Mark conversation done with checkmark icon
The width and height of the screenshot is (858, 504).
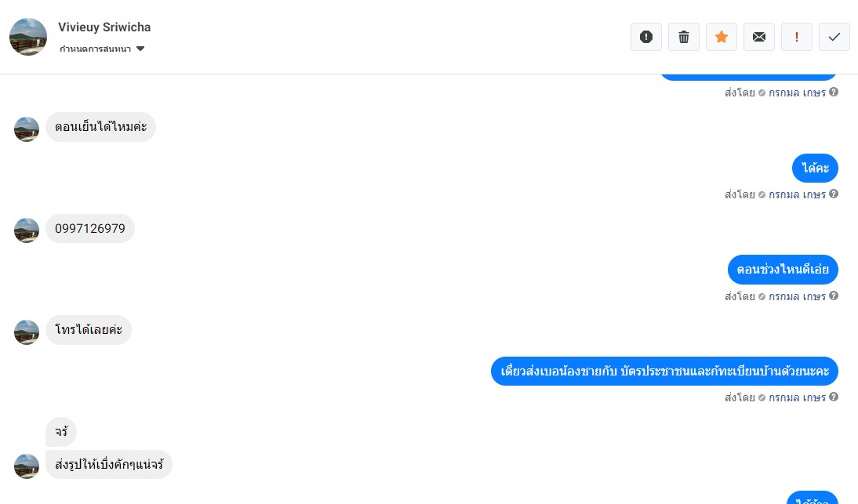coord(834,37)
